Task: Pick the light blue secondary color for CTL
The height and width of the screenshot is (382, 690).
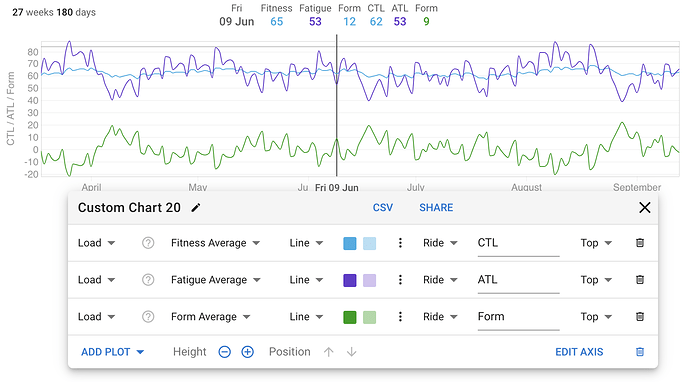Action: (x=370, y=243)
